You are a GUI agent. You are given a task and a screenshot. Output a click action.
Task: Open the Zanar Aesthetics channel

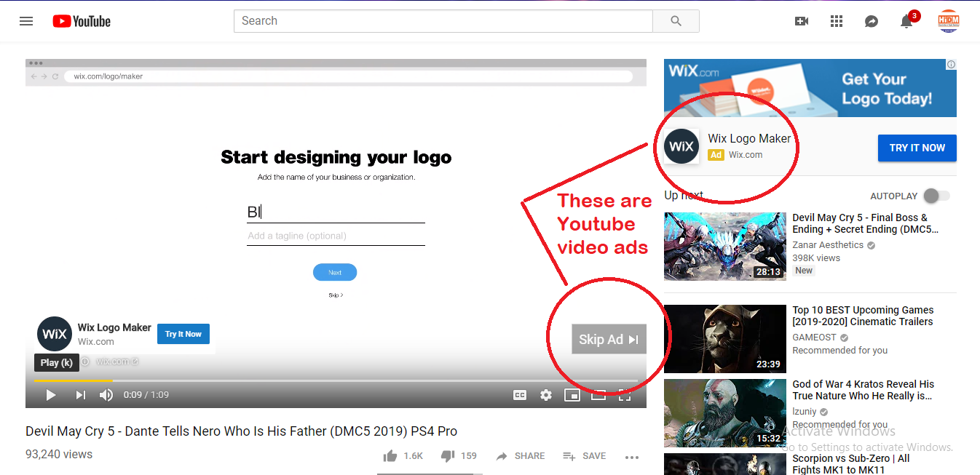click(x=828, y=245)
